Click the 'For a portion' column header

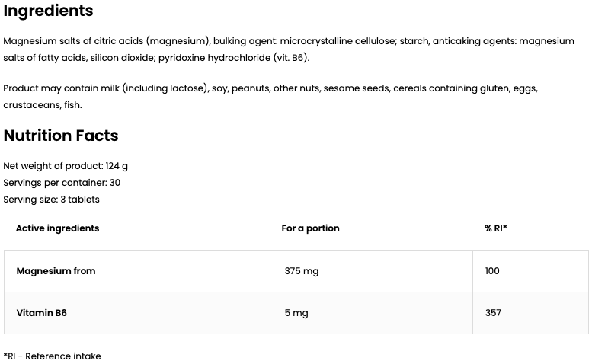pos(310,228)
